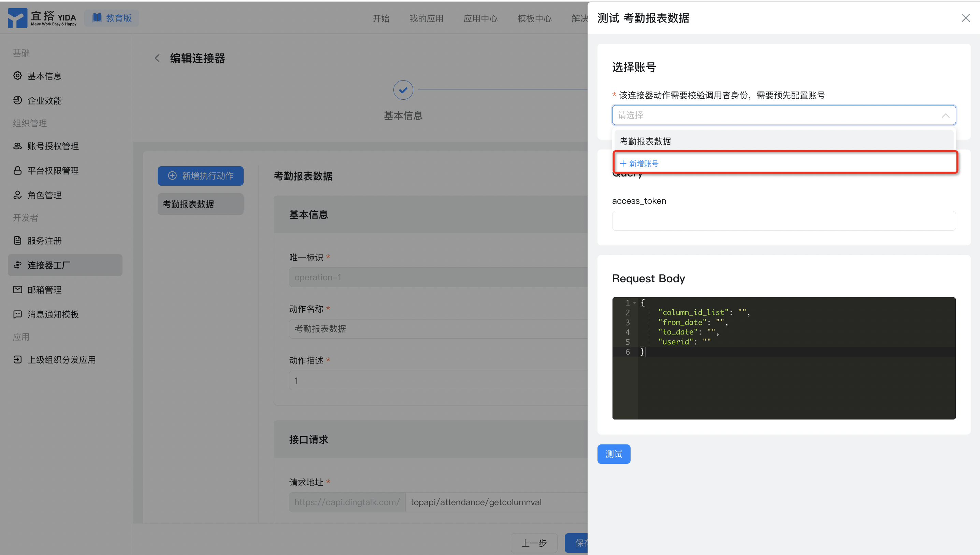Click the YiDA logo icon
This screenshot has height=555, width=980.
coord(17,18)
